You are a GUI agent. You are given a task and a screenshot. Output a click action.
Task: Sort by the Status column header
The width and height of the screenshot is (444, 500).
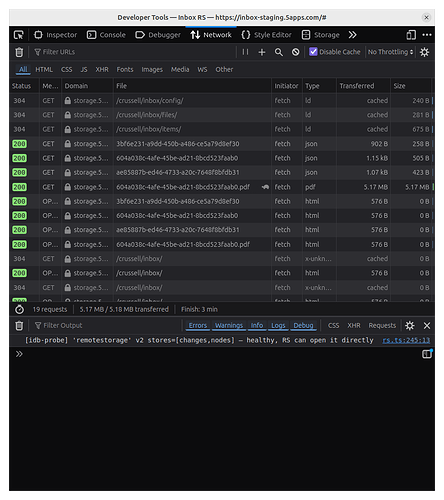[x=24, y=86]
